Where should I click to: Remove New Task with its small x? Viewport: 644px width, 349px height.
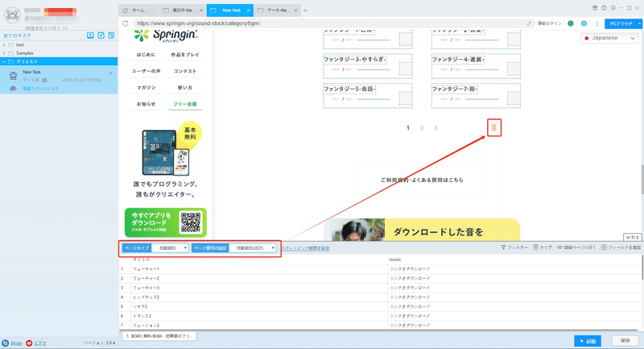(110, 73)
